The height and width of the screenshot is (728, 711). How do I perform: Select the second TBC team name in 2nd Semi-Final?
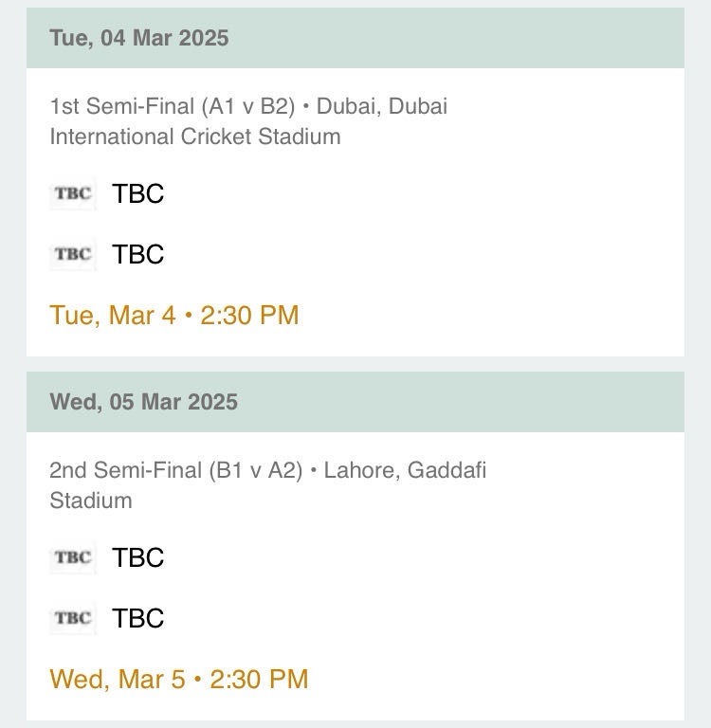(138, 618)
